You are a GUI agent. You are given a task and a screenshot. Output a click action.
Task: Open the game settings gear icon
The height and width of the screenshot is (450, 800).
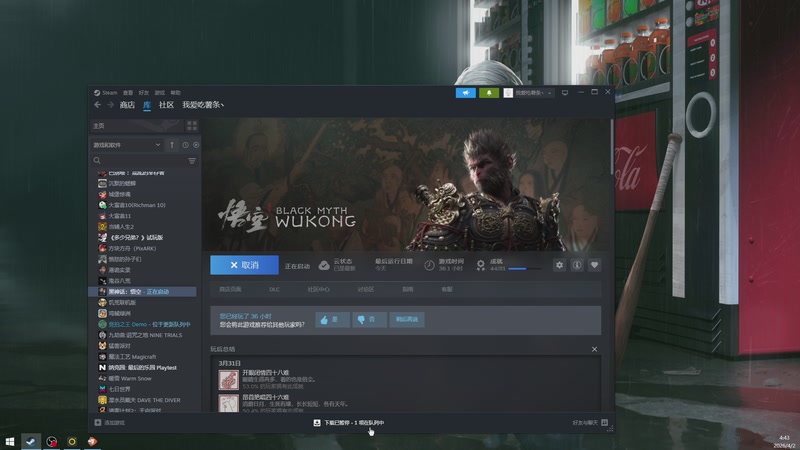click(x=559, y=265)
